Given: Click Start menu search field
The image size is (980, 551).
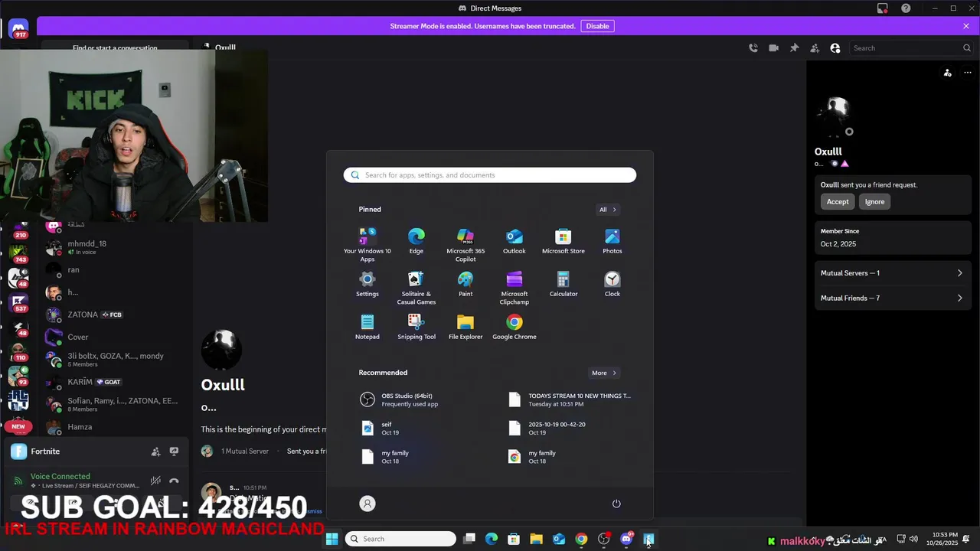Looking at the screenshot, I should [490, 175].
